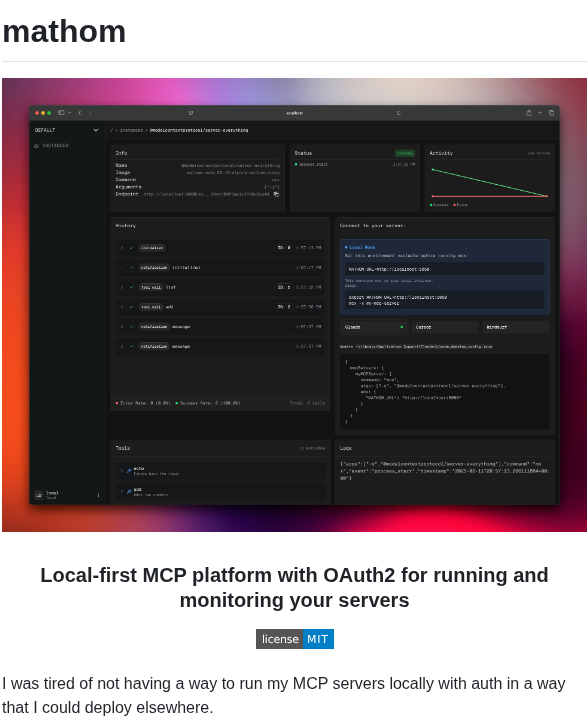The image size is (588, 720).
Task: Click the browser share icon in the toolbar
Action: (529, 113)
